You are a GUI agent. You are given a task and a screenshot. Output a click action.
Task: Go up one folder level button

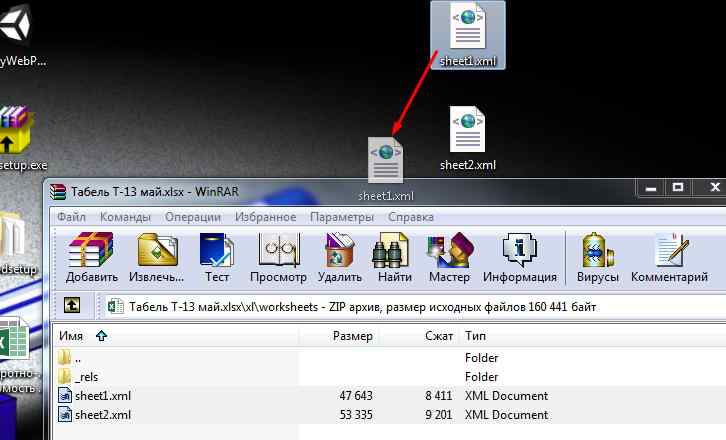tap(72, 305)
